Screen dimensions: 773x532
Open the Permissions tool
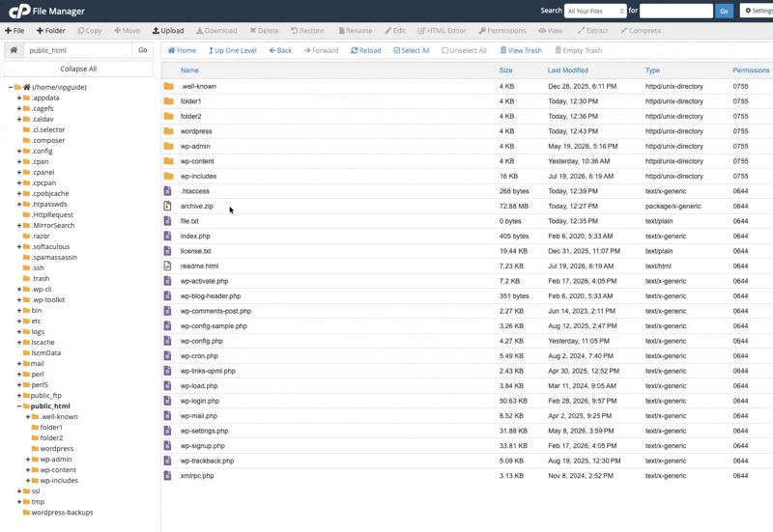502,31
